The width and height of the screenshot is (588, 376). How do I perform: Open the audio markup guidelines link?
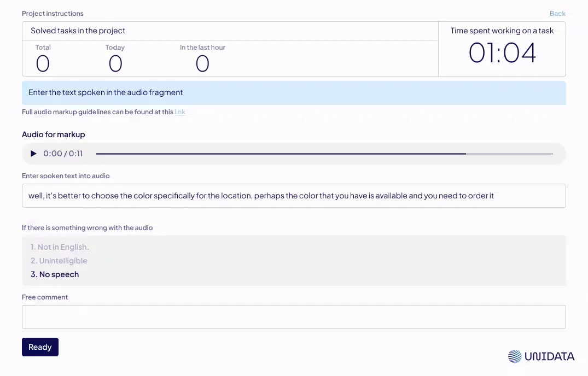[x=179, y=112]
